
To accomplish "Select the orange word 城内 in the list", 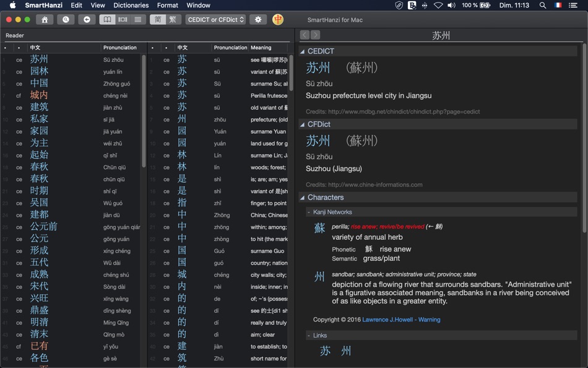I will click(x=39, y=95).
